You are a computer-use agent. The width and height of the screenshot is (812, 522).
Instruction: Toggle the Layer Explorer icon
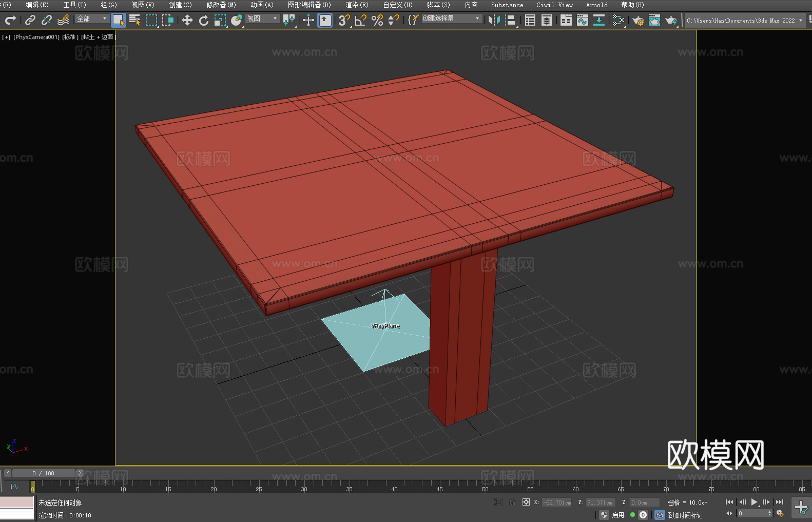(547, 20)
